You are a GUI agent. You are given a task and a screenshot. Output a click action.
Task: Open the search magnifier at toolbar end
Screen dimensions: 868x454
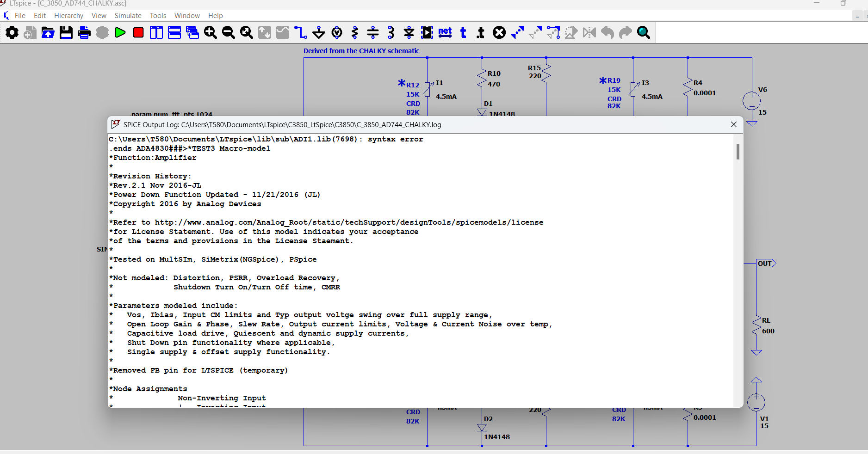pos(644,32)
